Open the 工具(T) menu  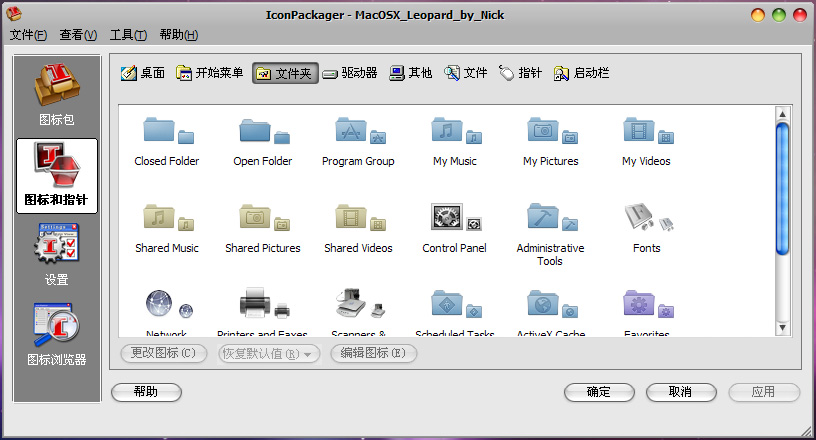(x=128, y=35)
